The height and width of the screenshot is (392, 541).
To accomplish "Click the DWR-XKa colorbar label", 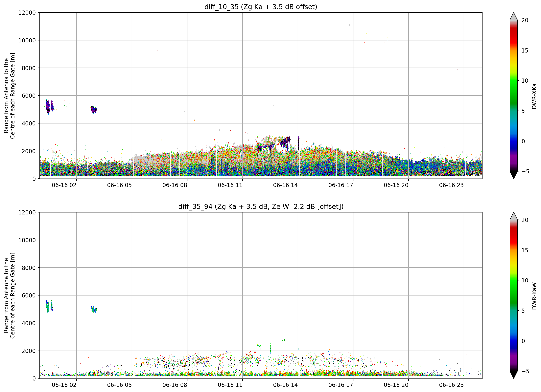I will [x=534, y=96].
